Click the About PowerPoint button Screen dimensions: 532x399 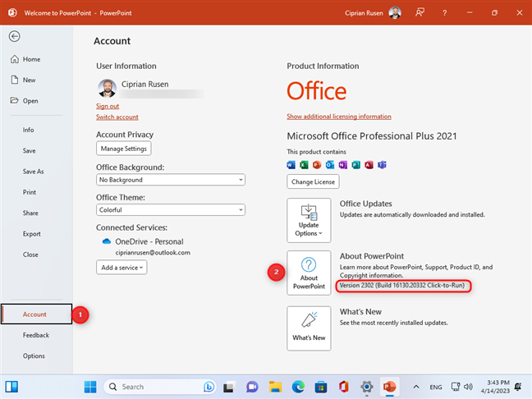[x=309, y=273]
